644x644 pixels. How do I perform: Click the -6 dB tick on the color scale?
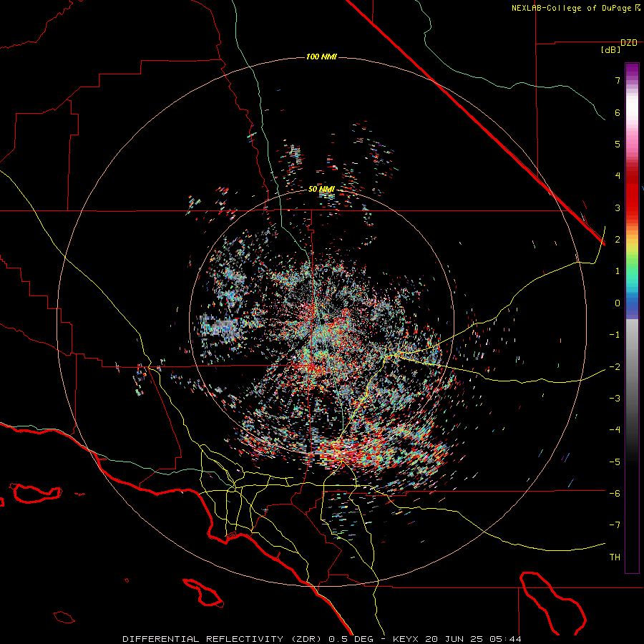(x=615, y=494)
